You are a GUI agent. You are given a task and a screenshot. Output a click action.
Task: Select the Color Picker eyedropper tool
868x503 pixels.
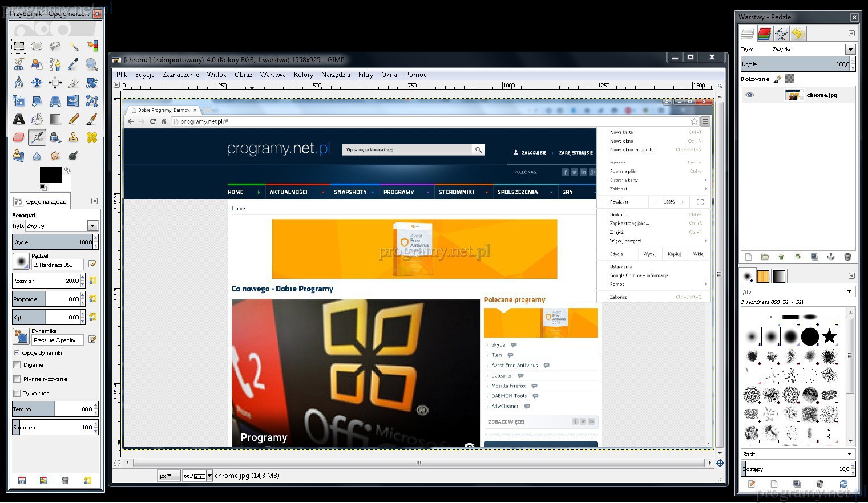pos(74,64)
